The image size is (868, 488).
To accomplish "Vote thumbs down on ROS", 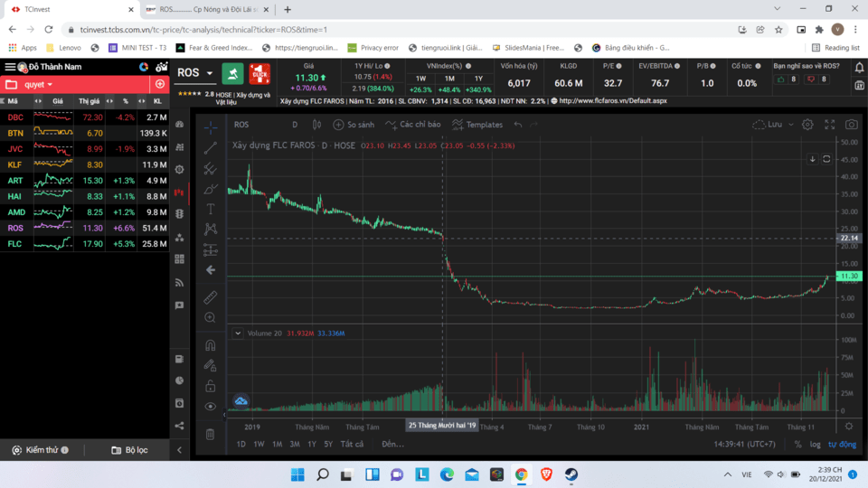I will (x=811, y=80).
